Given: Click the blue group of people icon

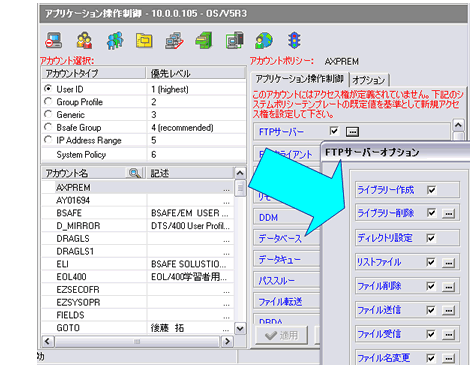Looking at the screenshot, I should click(115, 40).
